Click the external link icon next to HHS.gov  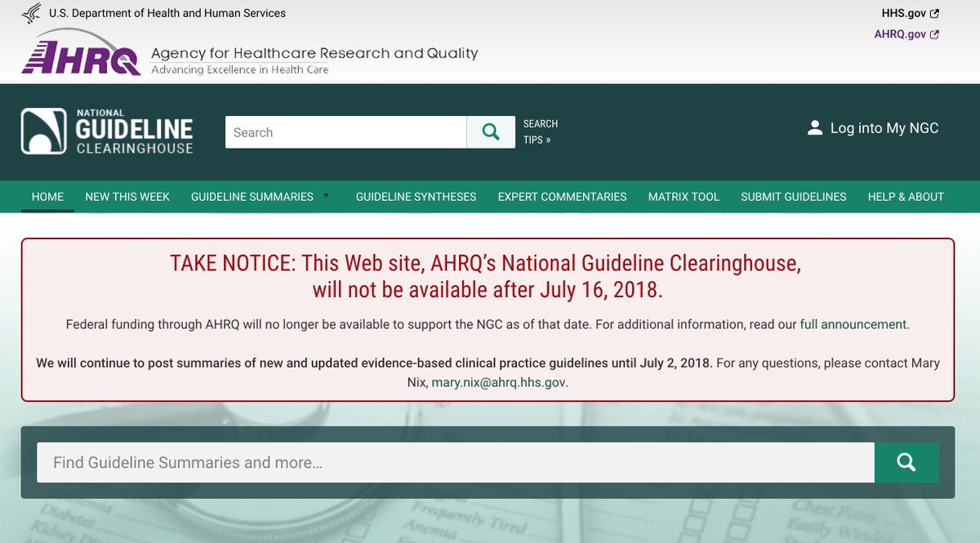pos(935,13)
